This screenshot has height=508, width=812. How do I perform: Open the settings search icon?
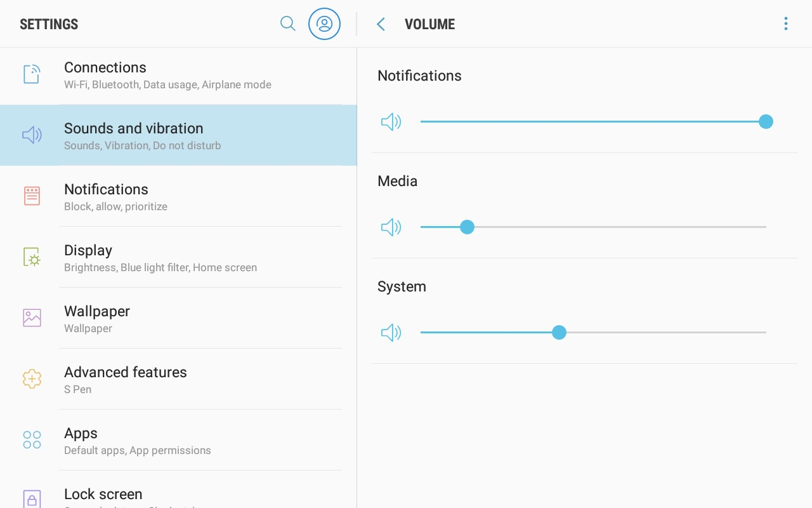(287, 24)
